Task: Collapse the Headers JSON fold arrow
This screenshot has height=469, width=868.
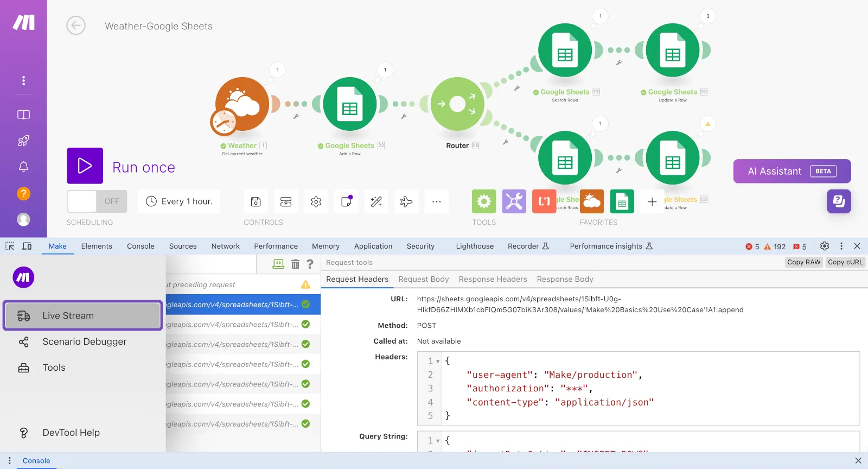Action: [x=438, y=361]
